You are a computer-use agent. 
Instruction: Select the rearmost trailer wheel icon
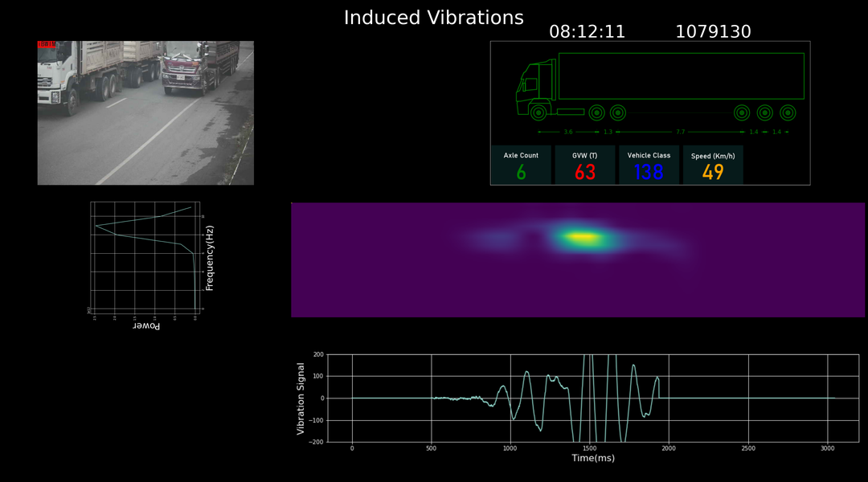click(788, 113)
